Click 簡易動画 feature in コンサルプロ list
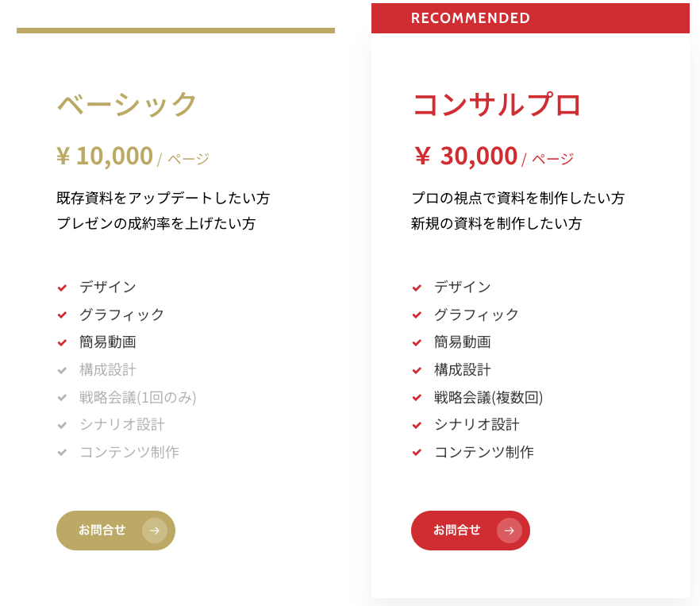This screenshot has height=606, width=700. (462, 342)
